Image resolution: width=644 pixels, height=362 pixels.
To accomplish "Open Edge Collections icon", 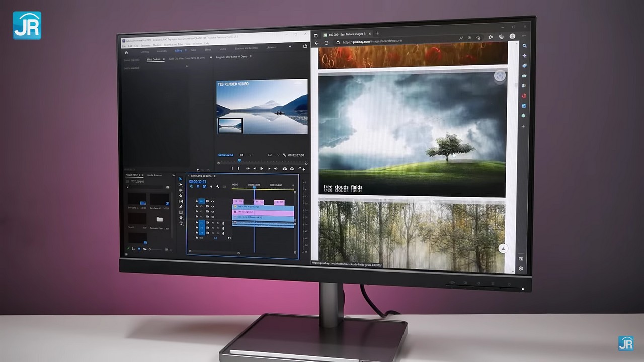I will [x=501, y=37].
